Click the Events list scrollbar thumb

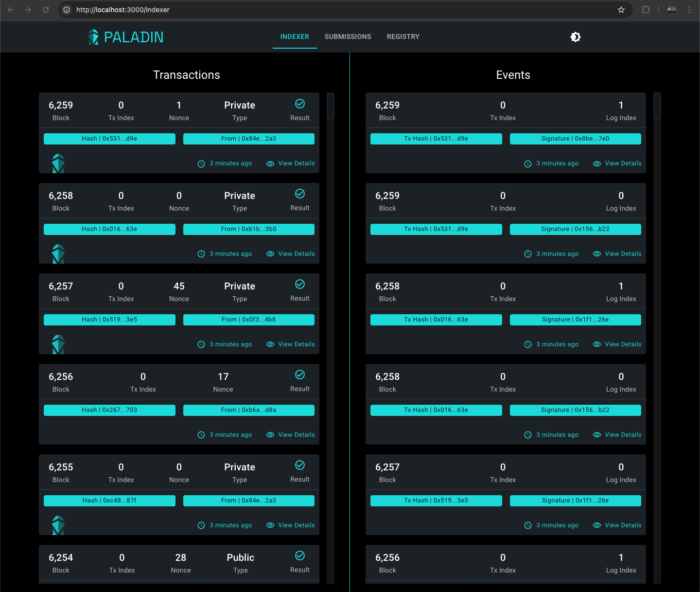[x=657, y=106]
